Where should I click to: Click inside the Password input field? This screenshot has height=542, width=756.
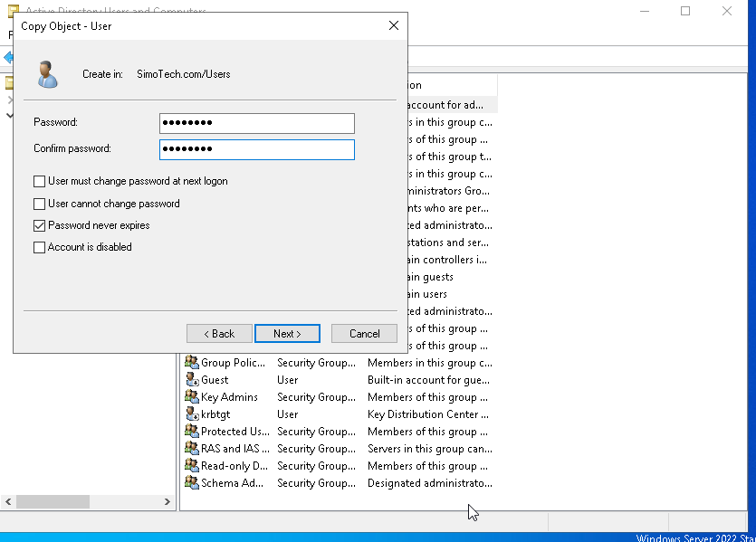(256, 123)
